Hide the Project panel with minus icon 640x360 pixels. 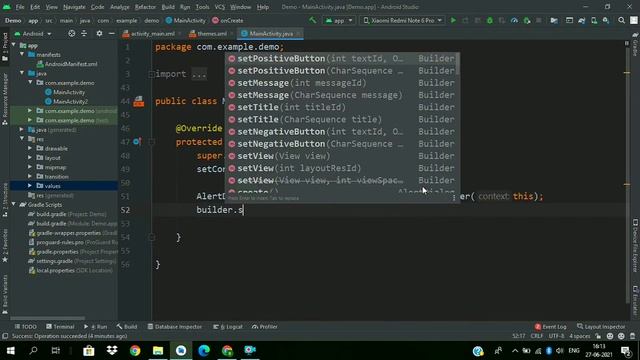[x=111, y=33]
